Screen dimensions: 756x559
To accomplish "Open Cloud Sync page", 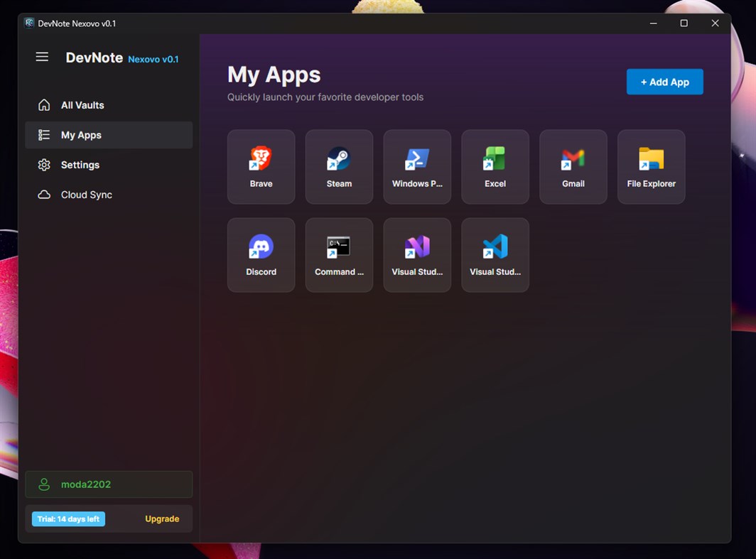I will 109,195.
